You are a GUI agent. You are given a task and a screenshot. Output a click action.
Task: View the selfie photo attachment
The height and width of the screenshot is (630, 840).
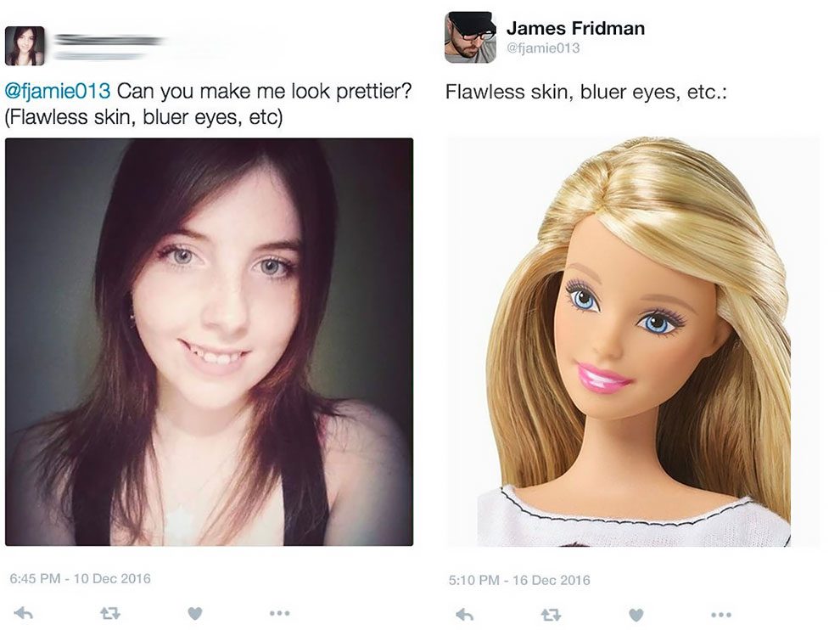point(209,342)
